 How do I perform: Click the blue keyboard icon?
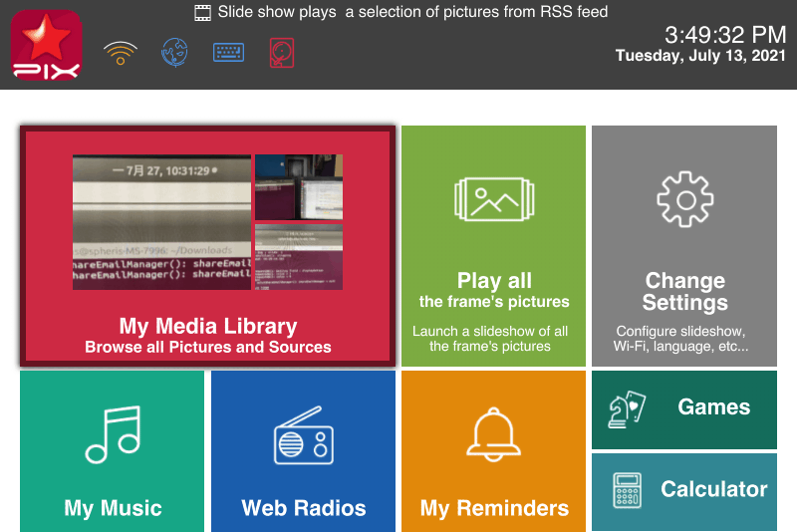pos(228,53)
